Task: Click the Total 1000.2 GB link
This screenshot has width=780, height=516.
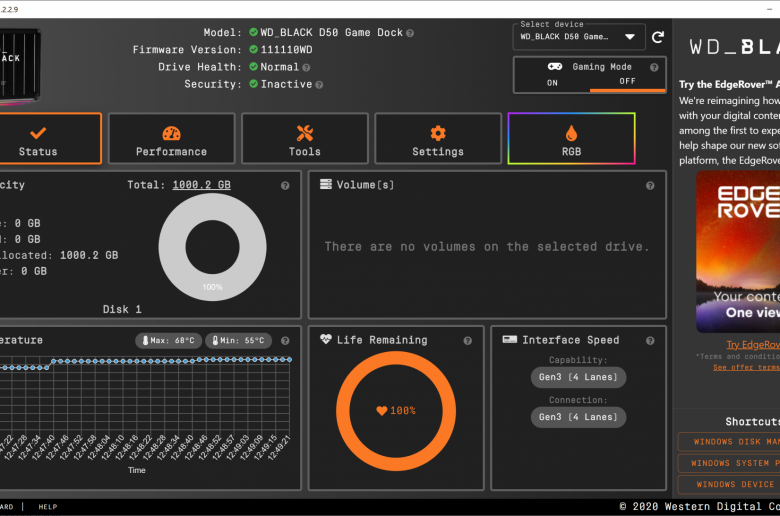Action: [201, 185]
